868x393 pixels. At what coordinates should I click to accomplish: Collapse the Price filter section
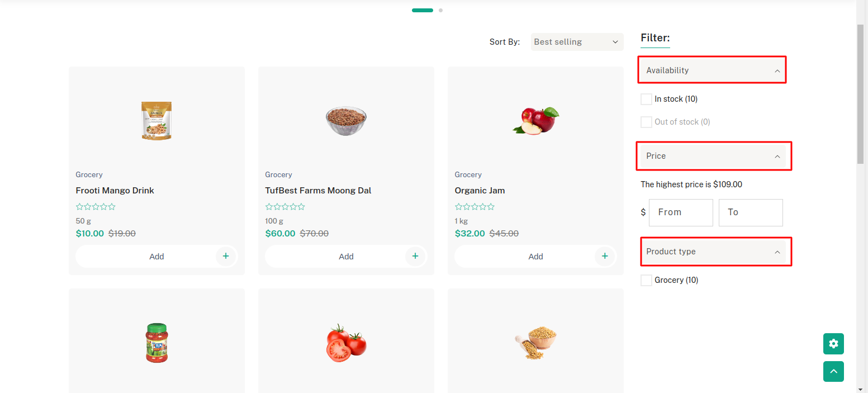tap(714, 156)
